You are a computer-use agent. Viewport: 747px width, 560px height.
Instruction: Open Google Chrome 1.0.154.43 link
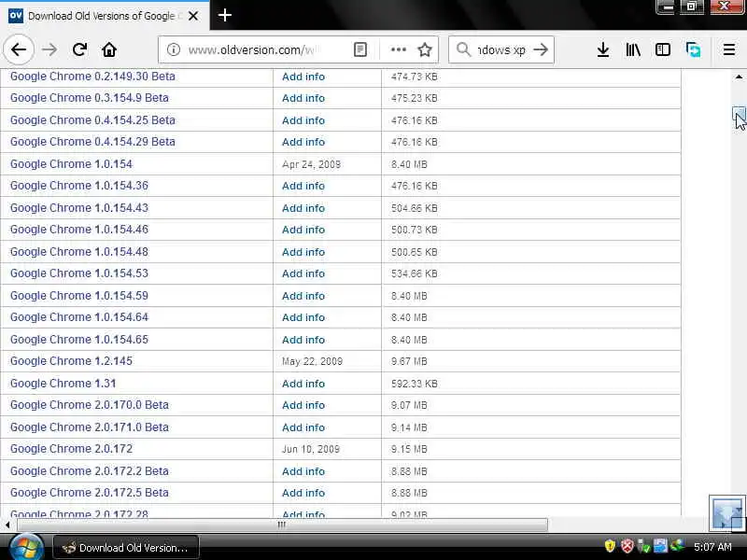pos(79,207)
